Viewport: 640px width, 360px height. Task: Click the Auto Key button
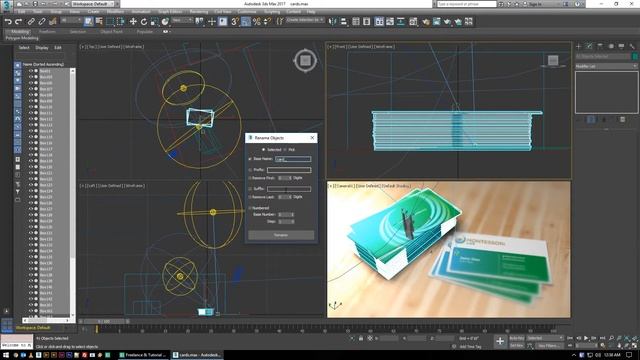tap(517, 338)
